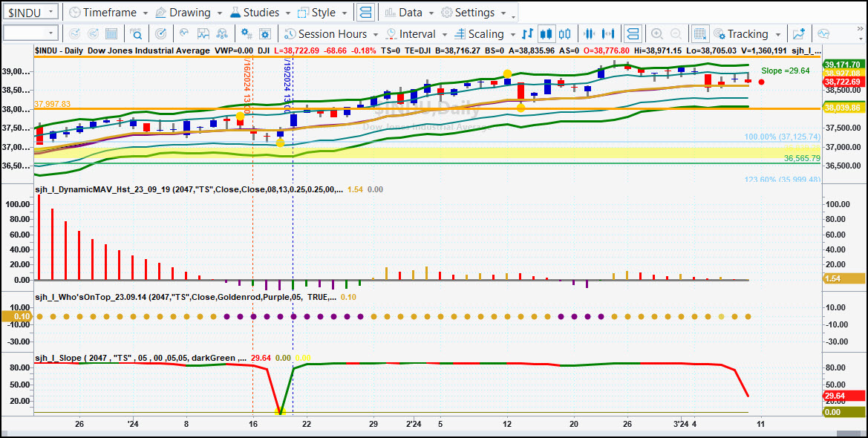Click the 37,997.83 orange level label
Screen dimensions: 868x438
click(52, 103)
